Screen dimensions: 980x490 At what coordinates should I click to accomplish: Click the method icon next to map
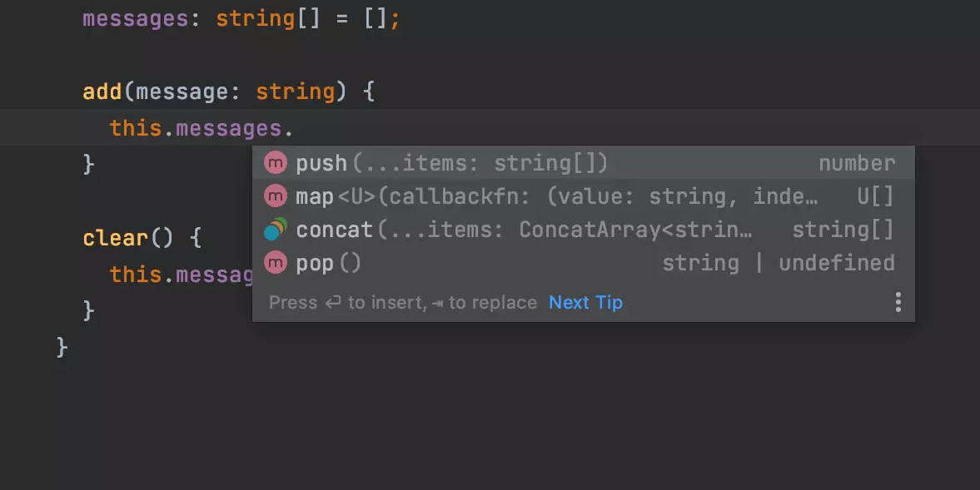tap(275, 196)
